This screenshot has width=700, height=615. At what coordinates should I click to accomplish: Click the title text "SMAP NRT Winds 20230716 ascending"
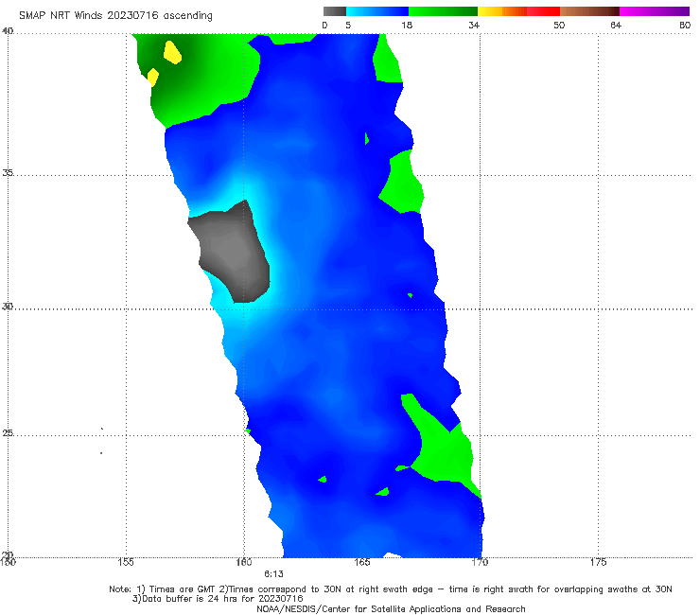coord(115,16)
